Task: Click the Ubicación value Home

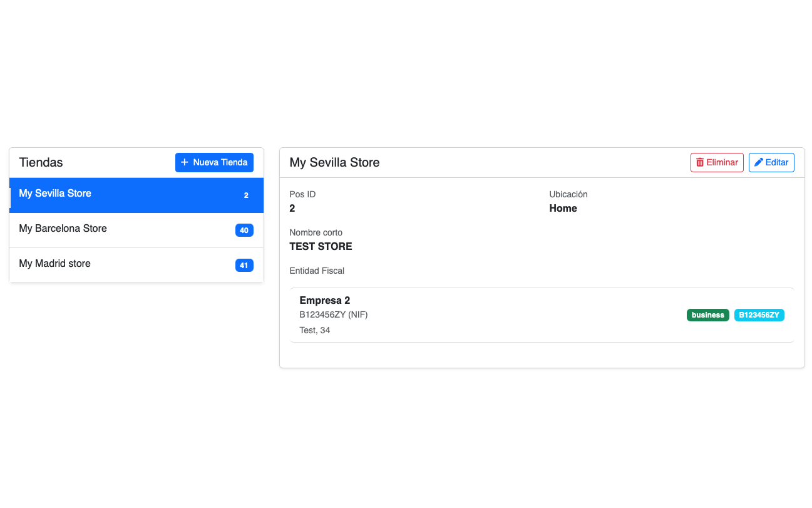Action: point(563,209)
